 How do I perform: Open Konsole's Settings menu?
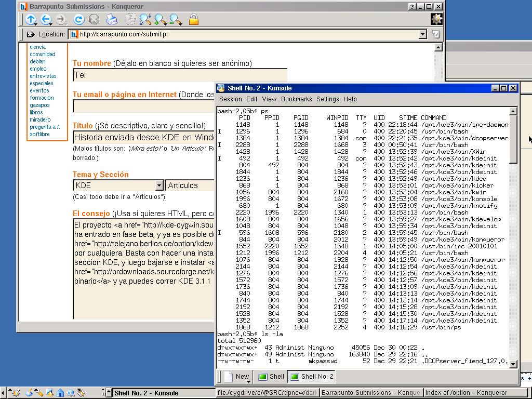[328, 99]
